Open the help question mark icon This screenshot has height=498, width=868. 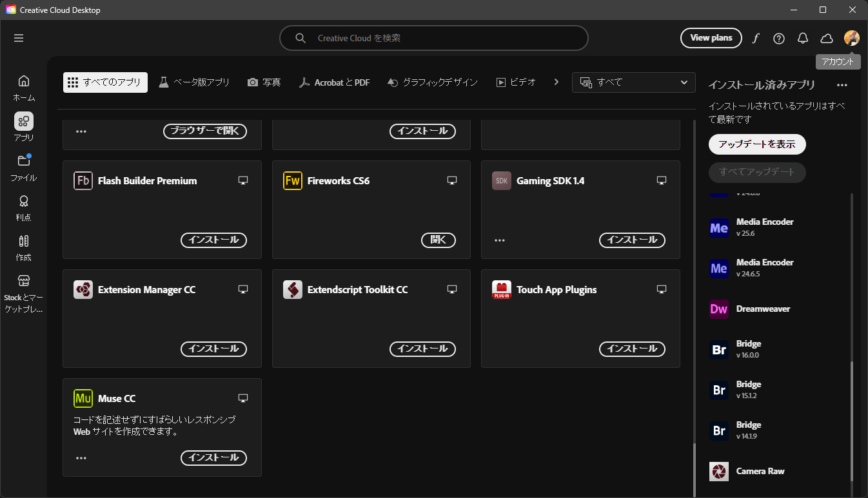pyautogui.click(x=779, y=38)
